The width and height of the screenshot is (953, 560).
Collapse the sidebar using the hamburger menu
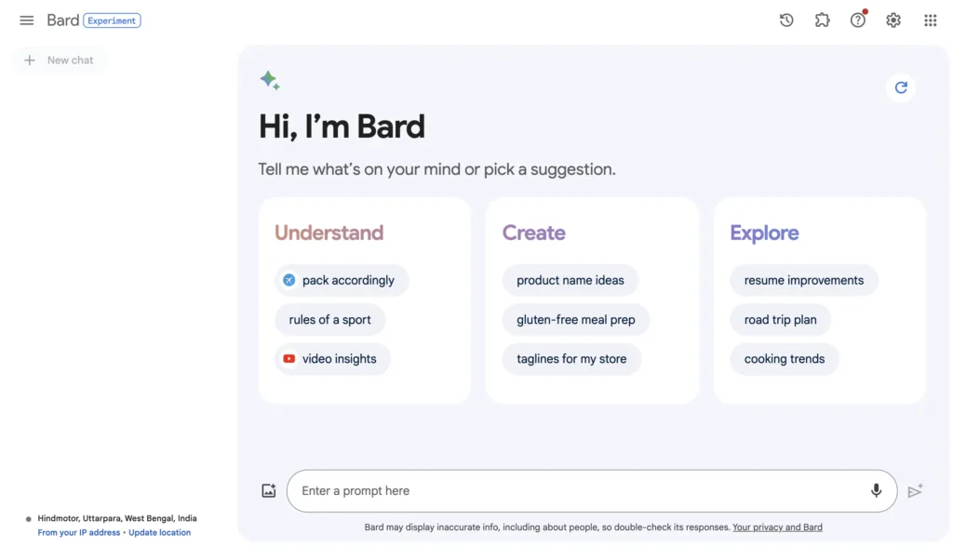point(26,20)
